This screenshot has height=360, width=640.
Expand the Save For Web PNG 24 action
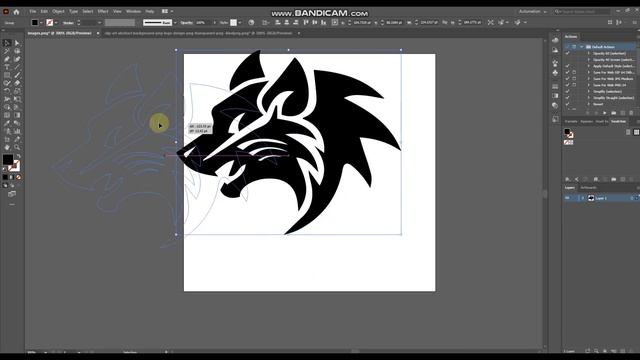pos(589,85)
